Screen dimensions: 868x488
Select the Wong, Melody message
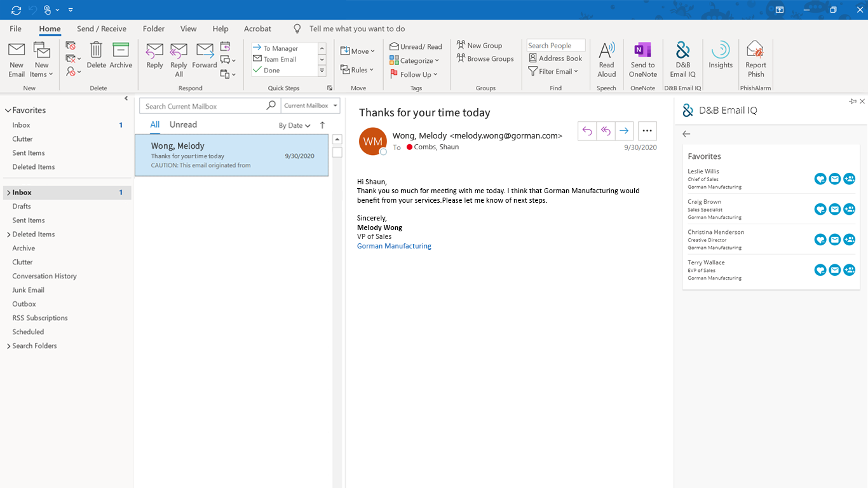pyautogui.click(x=232, y=155)
